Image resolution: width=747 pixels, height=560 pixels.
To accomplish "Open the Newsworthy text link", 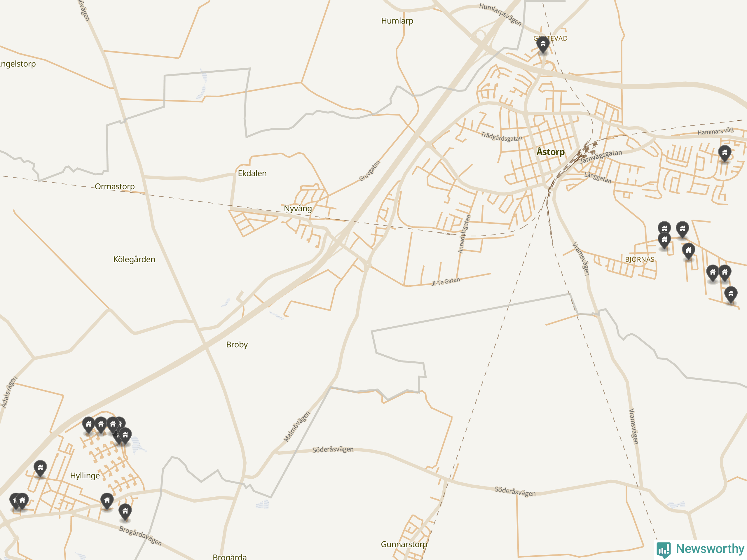I will click(710, 549).
